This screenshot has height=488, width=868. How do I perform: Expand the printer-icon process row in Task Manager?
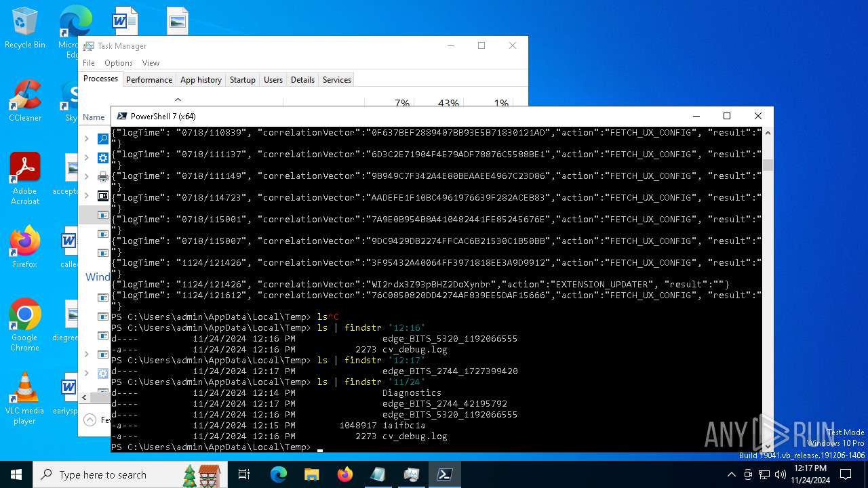tap(86, 177)
